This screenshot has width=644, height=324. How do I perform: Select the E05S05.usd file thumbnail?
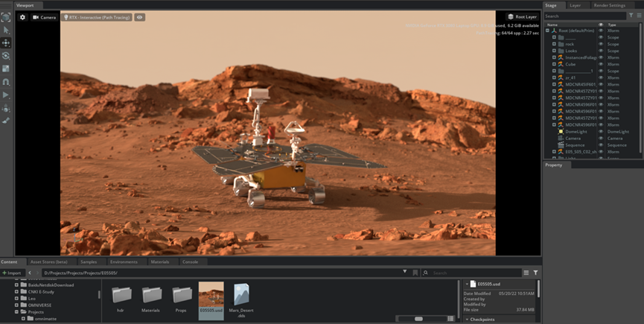(x=211, y=298)
